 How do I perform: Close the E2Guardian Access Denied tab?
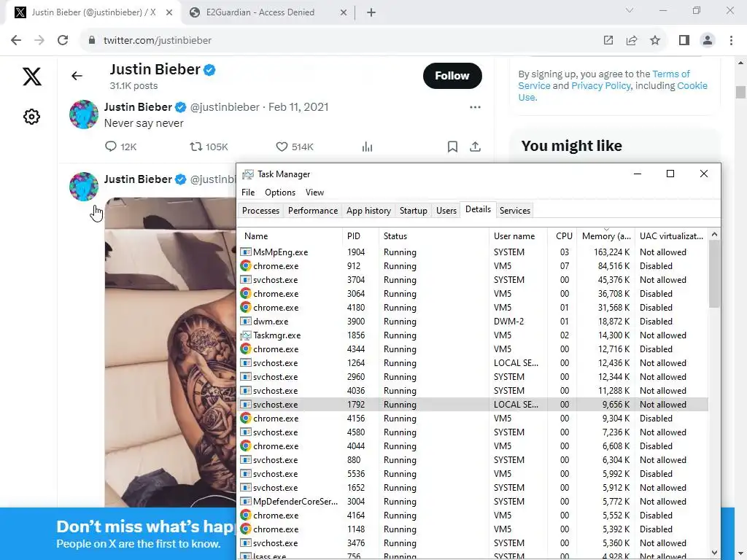(x=344, y=13)
